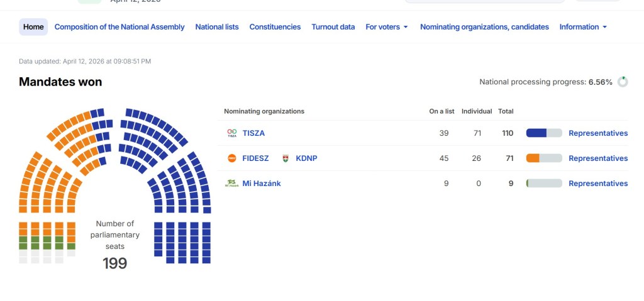
Task: Open Composition of the National Assembly
Action: (119, 27)
